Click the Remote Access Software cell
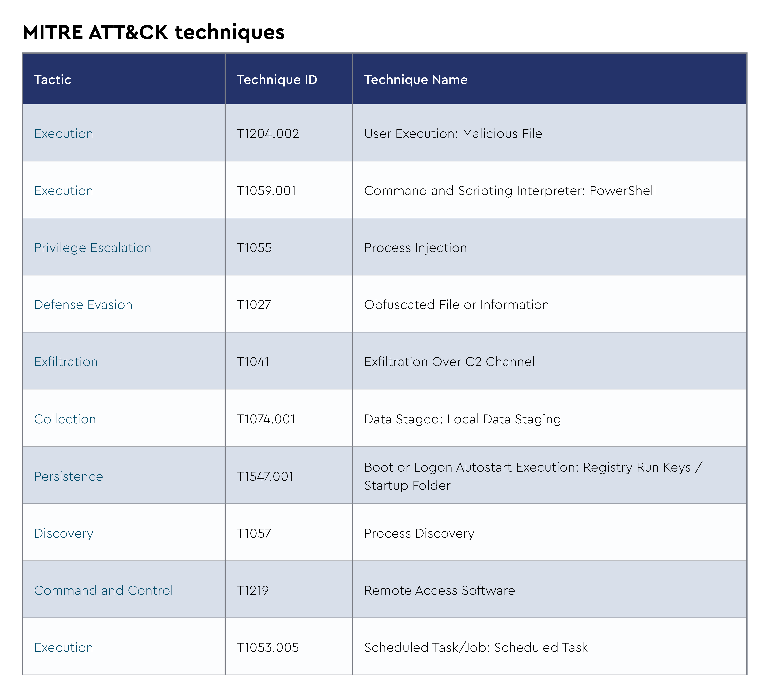The width and height of the screenshot is (770, 700). point(439,590)
